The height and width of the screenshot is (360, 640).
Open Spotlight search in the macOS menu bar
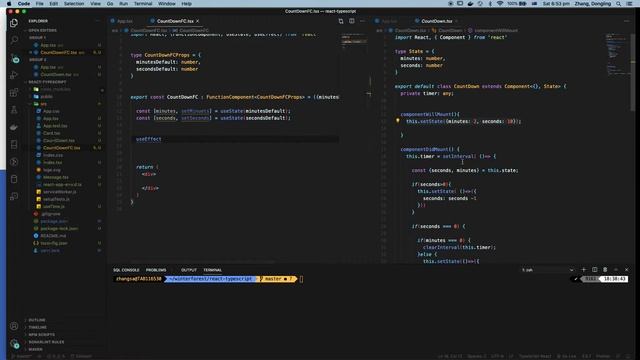[619, 4]
